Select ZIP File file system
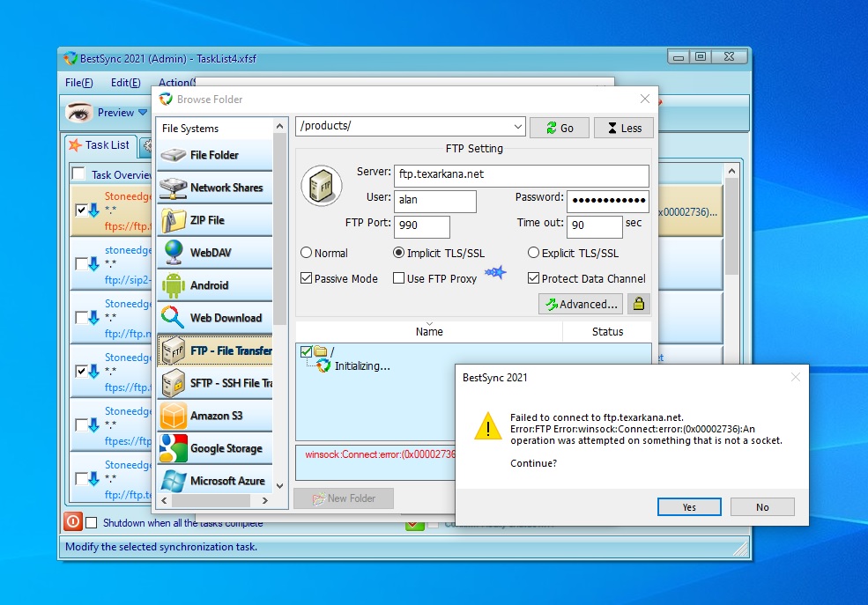The height and width of the screenshot is (605, 868). point(215,220)
